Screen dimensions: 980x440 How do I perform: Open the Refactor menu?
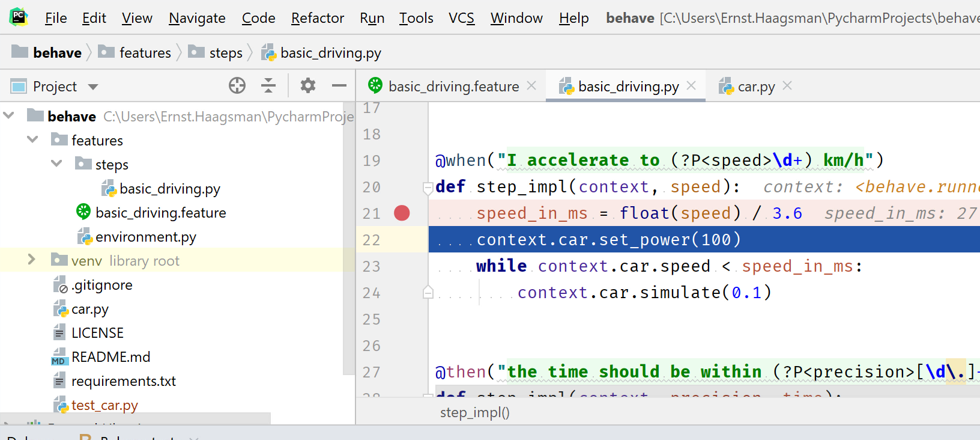coord(317,18)
